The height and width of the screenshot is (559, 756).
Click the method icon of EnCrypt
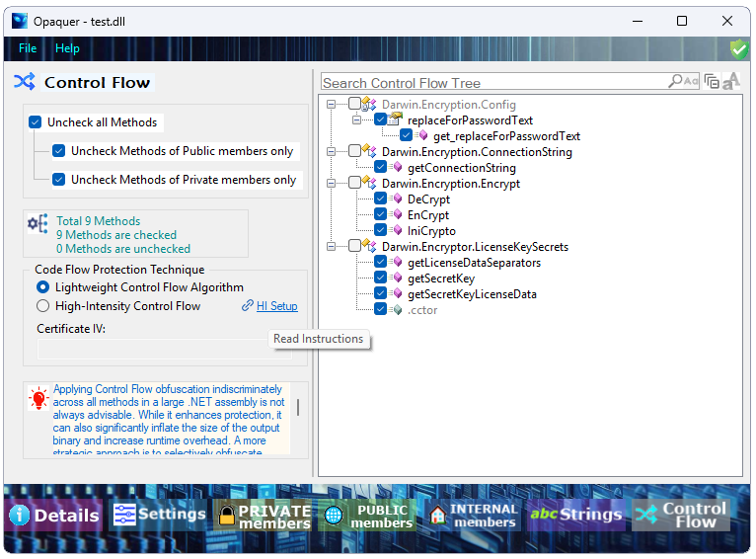pos(396,214)
